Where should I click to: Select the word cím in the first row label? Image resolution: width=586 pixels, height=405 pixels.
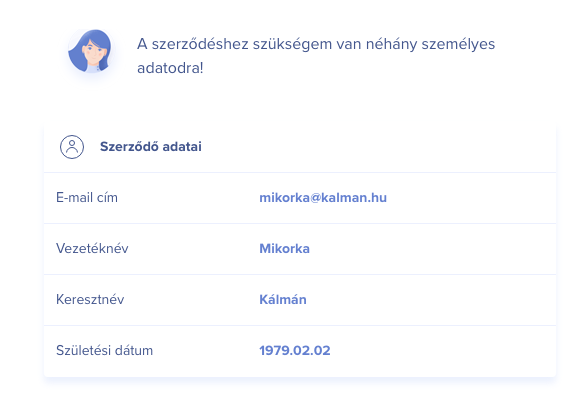click(107, 197)
